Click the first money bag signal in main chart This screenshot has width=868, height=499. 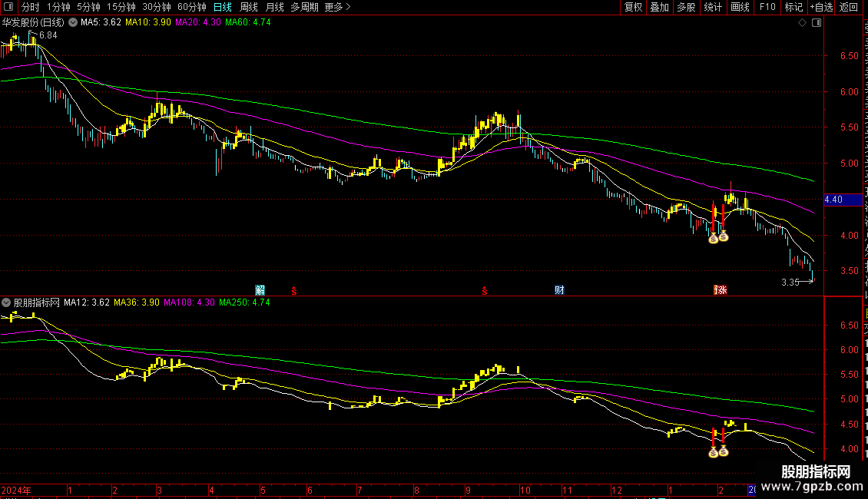(x=713, y=239)
